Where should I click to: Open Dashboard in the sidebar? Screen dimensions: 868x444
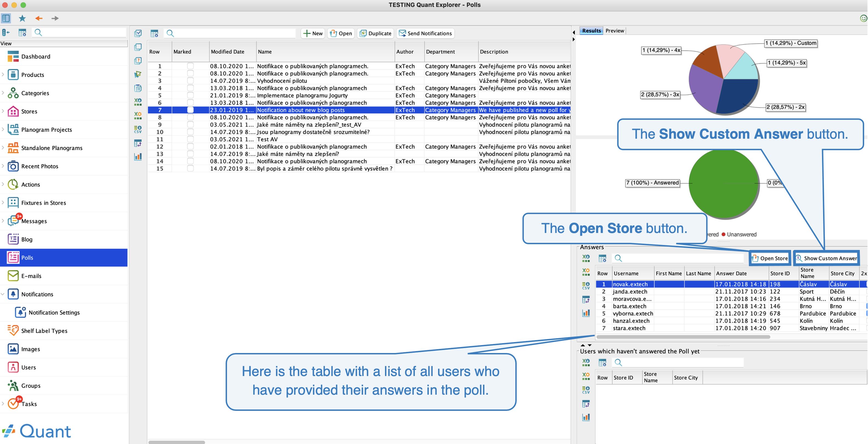(64, 56)
